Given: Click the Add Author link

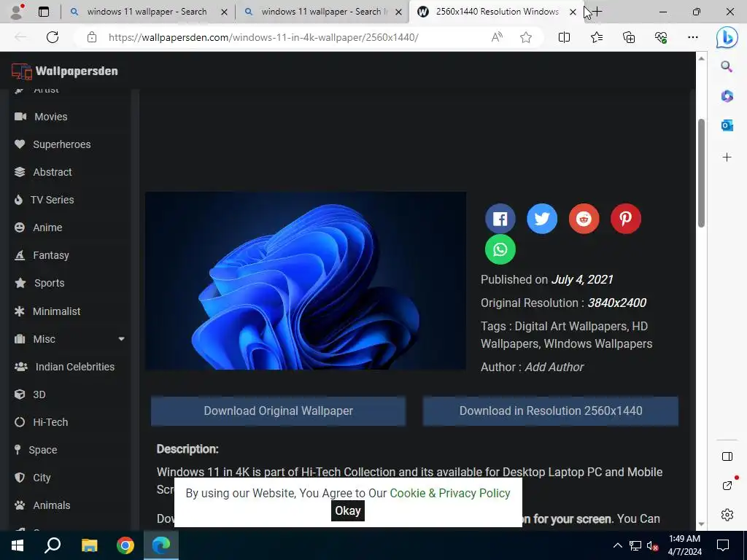Looking at the screenshot, I should pyautogui.click(x=554, y=367).
